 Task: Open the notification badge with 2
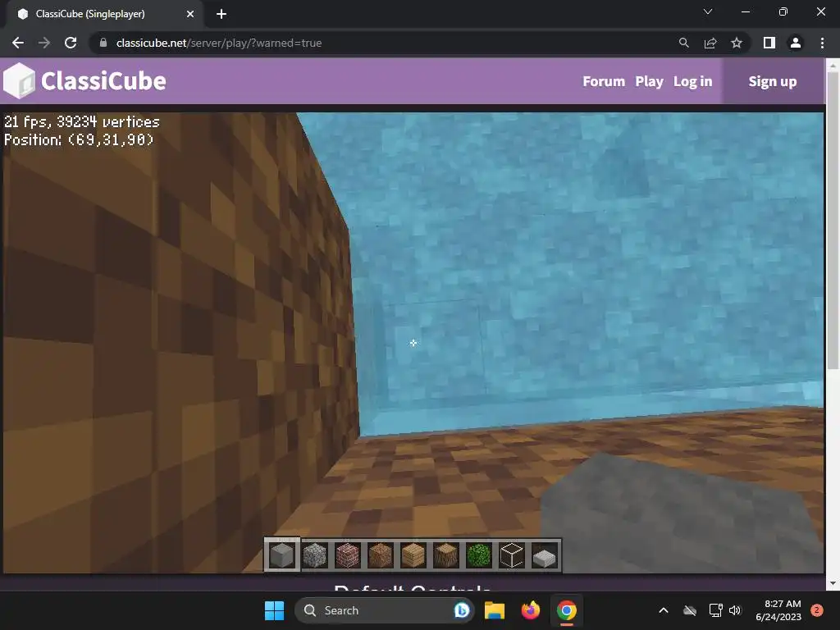[817, 610]
